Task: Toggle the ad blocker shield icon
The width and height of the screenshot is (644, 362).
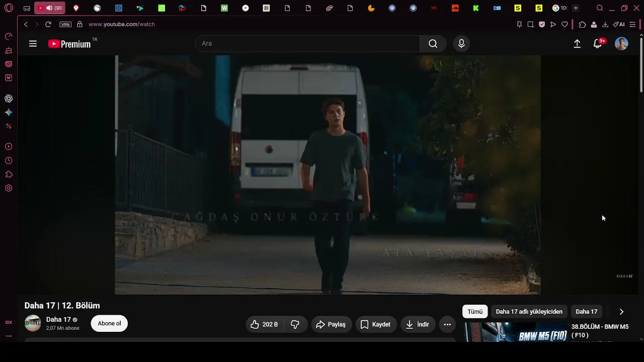Action: [542, 24]
